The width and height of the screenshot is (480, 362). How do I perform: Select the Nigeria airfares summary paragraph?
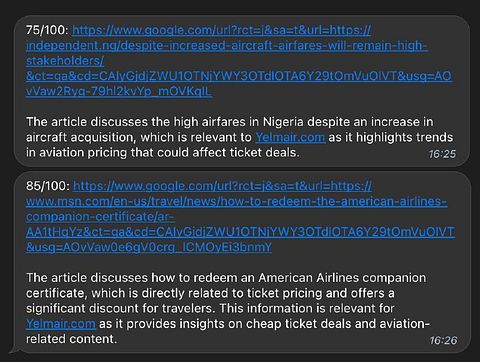239,137
